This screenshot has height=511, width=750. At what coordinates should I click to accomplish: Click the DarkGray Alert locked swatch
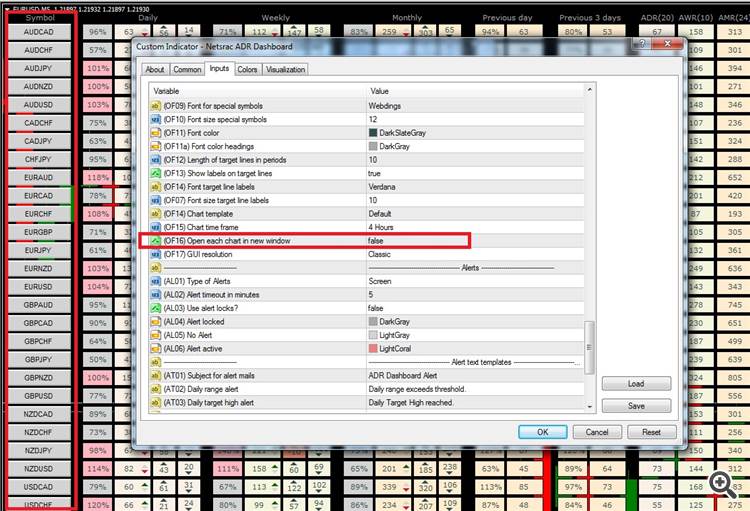point(373,322)
